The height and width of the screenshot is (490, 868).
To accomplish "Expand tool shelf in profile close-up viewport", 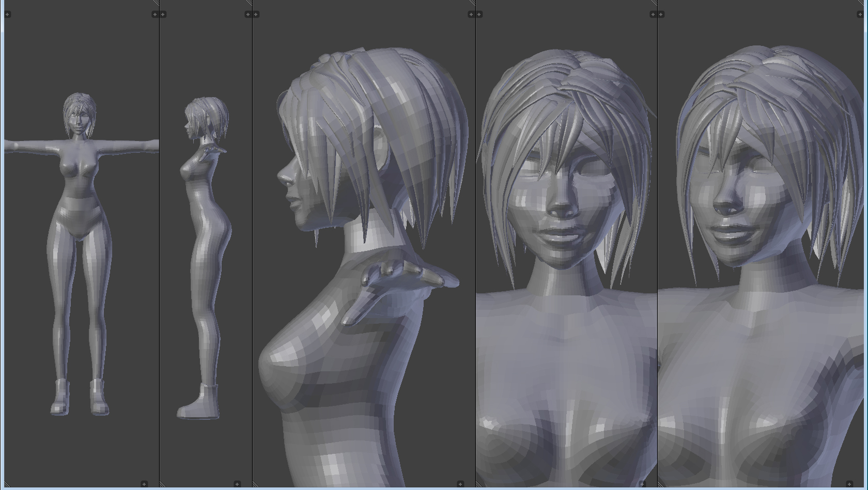I will pyautogui.click(x=256, y=14).
